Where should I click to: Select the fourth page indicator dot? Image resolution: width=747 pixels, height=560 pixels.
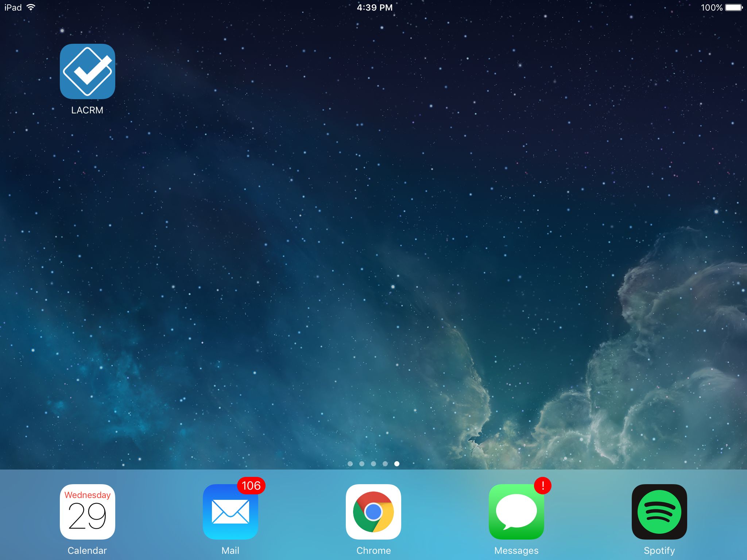385,464
